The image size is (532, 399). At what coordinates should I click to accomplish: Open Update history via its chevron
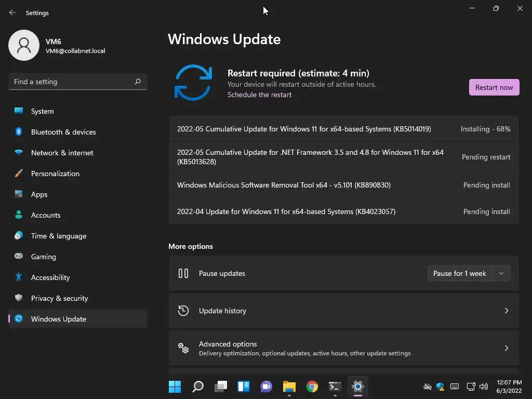pyautogui.click(x=506, y=311)
